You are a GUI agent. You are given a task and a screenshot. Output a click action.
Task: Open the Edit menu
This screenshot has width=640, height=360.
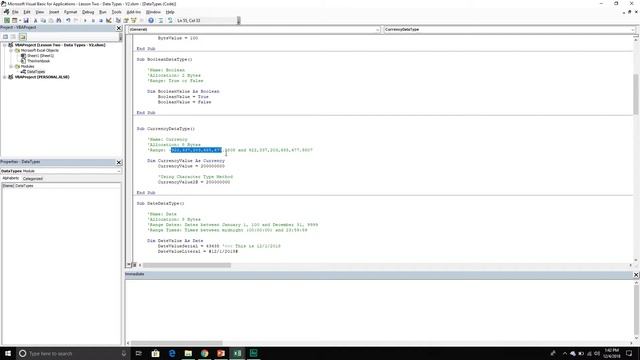point(27,12)
